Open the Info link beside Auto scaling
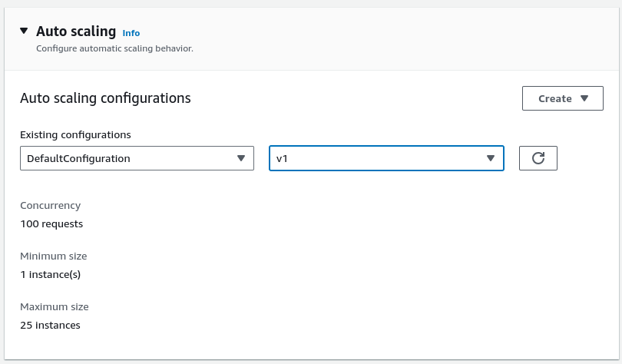This screenshot has height=364, width=622. tap(131, 33)
